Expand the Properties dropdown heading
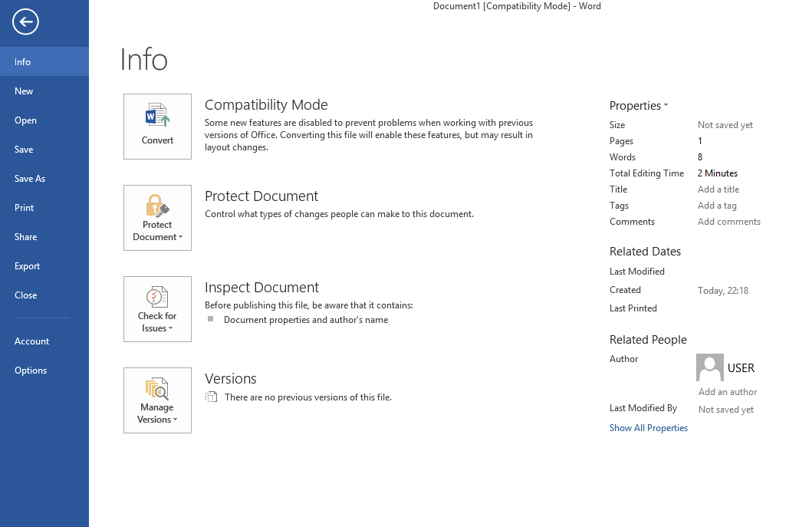812x527 pixels. pos(639,106)
